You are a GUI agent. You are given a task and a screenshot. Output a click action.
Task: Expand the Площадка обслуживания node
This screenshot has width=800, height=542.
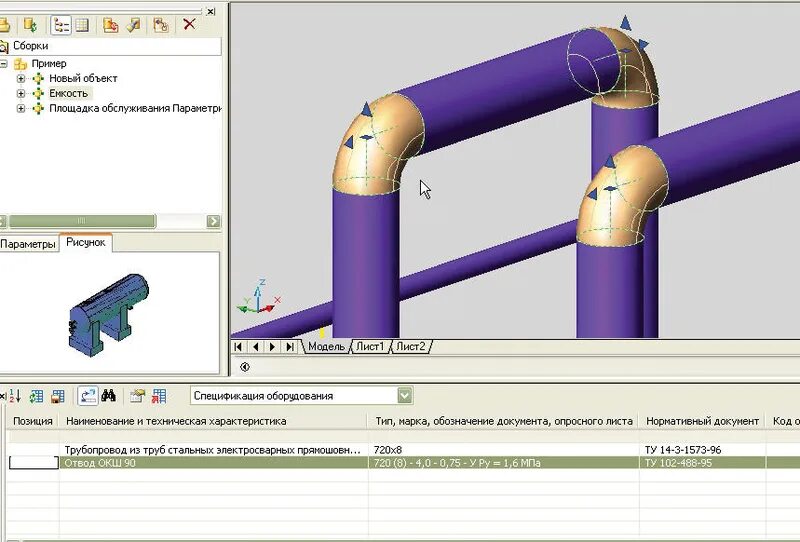(20, 108)
